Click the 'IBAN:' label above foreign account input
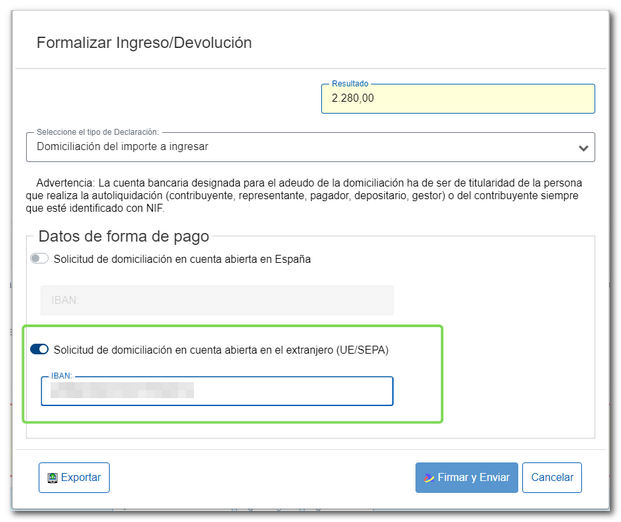 62,376
